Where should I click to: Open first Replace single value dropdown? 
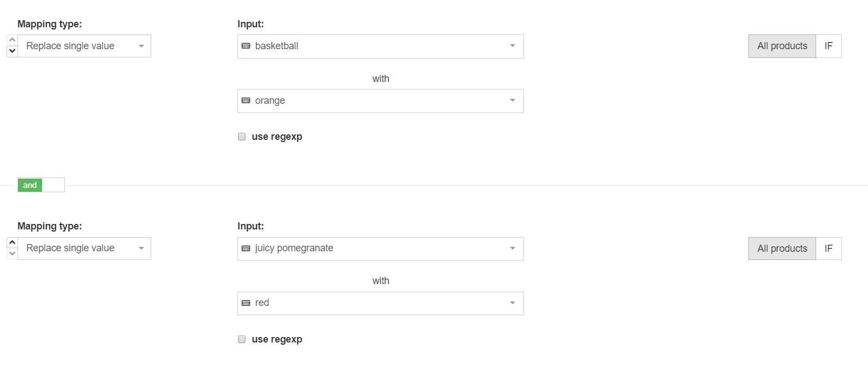click(x=85, y=46)
